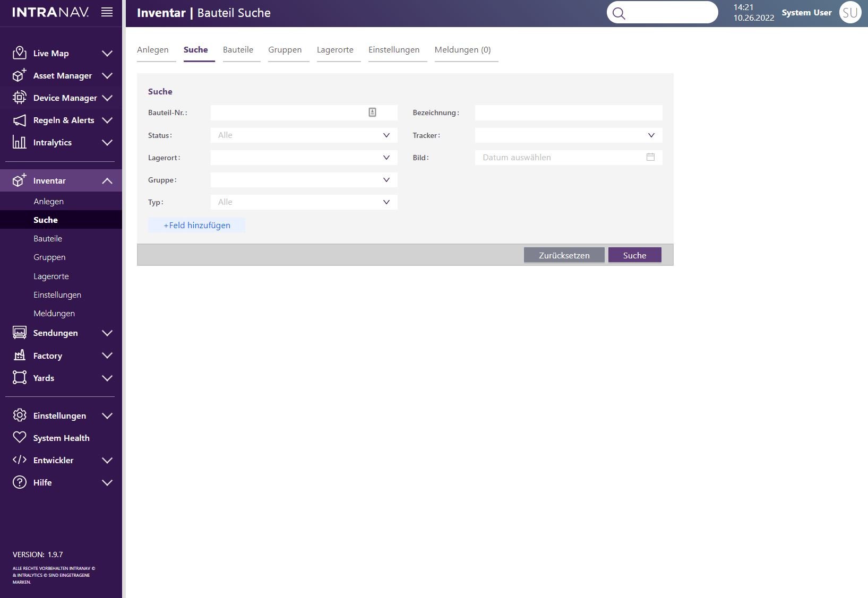This screenshot has height=598, width=868.
Task: Click the Live Map pin icon
Action: pyautogui.click(x=20, y=53)
